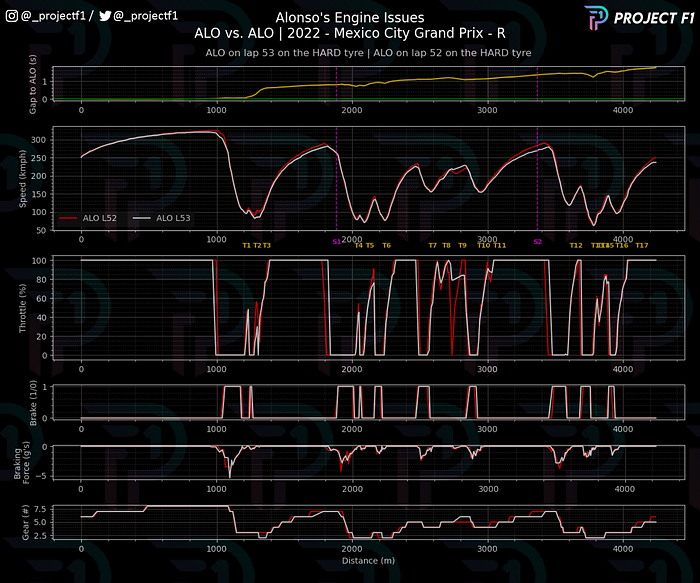Click the 80 tick on the throttle axis
Image resolution: width=700 pixels, height=583 pixels.
click(41, 280)
